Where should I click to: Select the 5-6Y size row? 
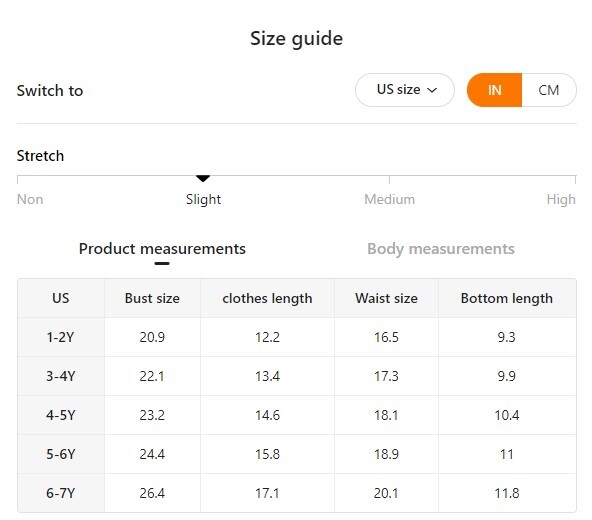297,454
